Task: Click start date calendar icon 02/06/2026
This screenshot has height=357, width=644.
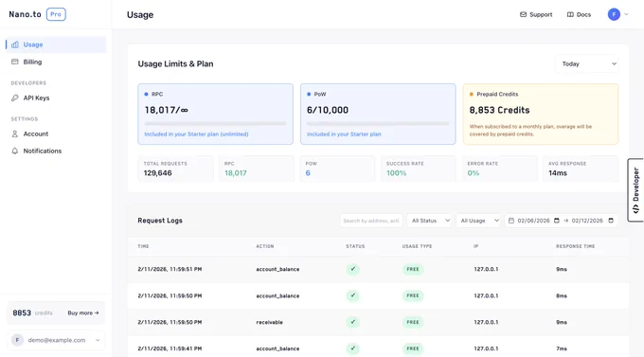Action: [557, 221]
